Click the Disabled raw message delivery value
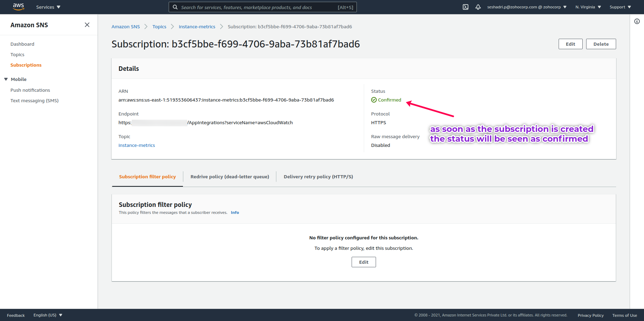Viewport: 644px width, 321px height. tap(381, 145)
